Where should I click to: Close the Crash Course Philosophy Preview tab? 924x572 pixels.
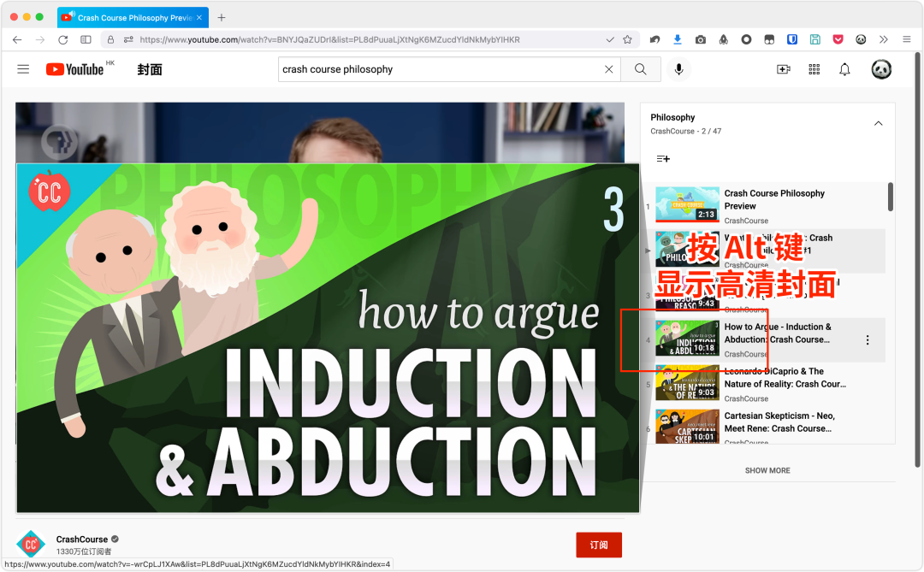click(x=199, y=18)
